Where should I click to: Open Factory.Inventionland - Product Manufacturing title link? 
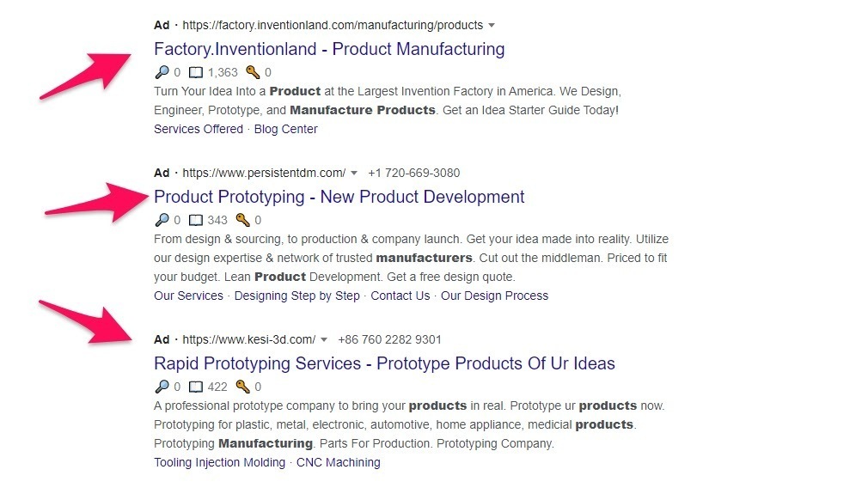tap(329, 49)
